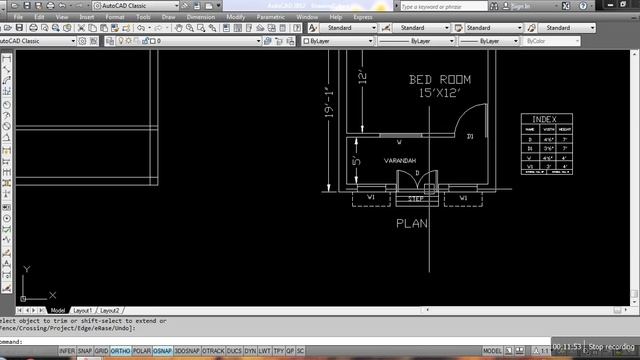
Task: Open the ByLayer lineweight dropdown
Action: pyautogui.click(x=489, y=41)
